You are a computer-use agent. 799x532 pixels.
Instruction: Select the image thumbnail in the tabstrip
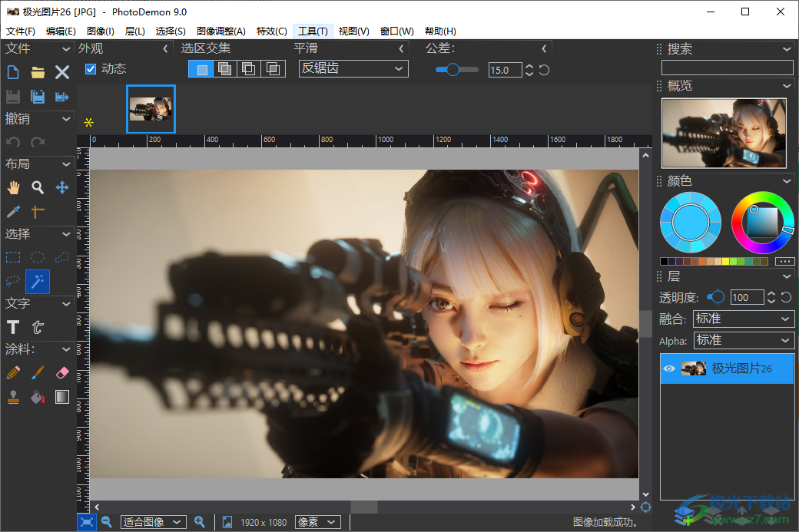click(x=151, y=109)
